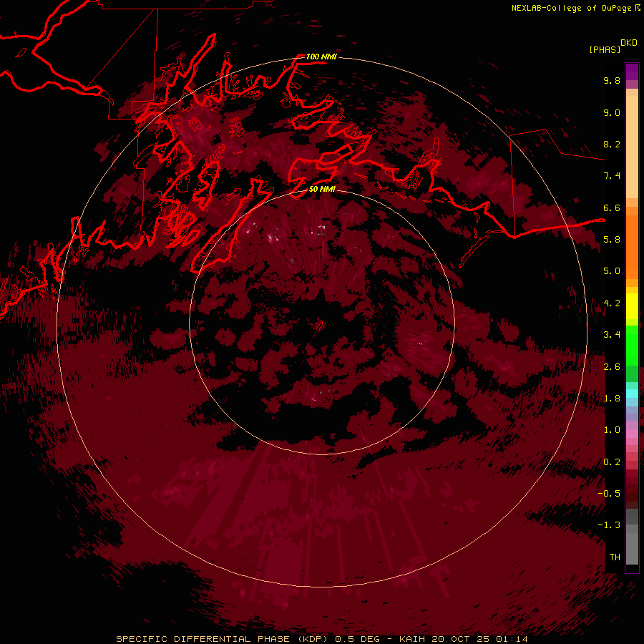The width and height of the screenshot is (644, 644).
Task: Click the 4.2 value on color scale
Action: 612,303
